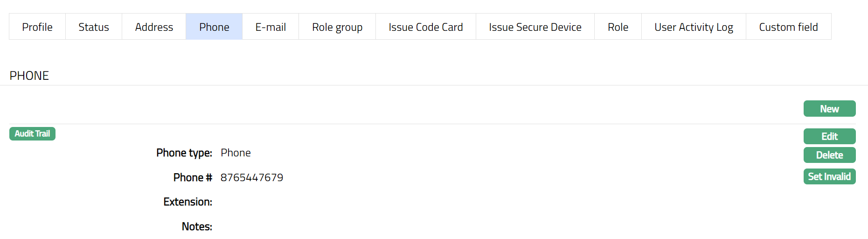Click the phone number 8765447679
868x239 pixels.
[x=252, y=178]
